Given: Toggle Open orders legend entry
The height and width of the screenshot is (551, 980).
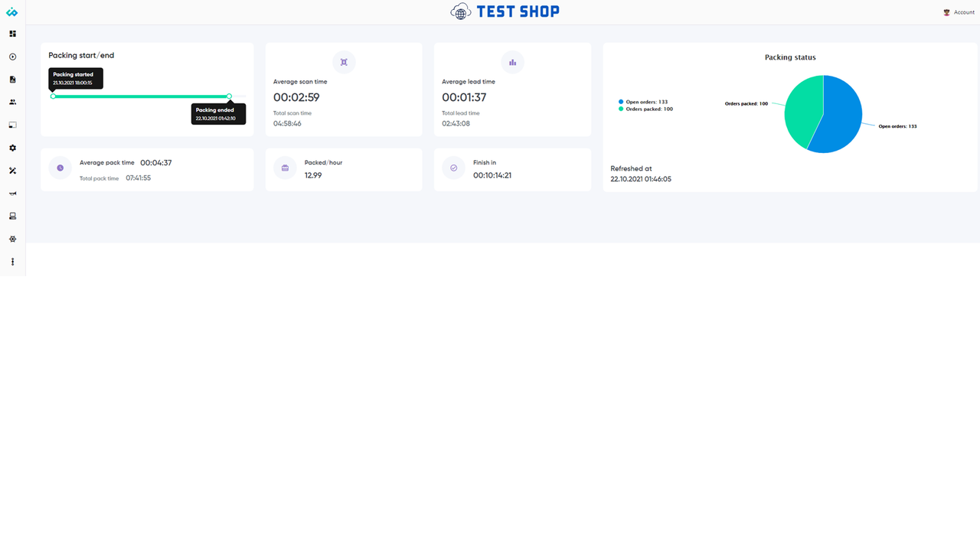Looking at the screenshot, I should (643, 102).
